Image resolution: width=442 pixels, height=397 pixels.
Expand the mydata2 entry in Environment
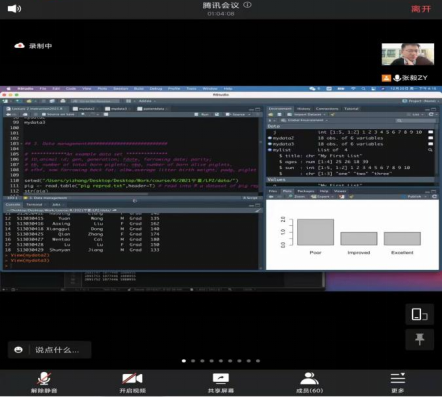pyautogui.click(x=270, y=138)
